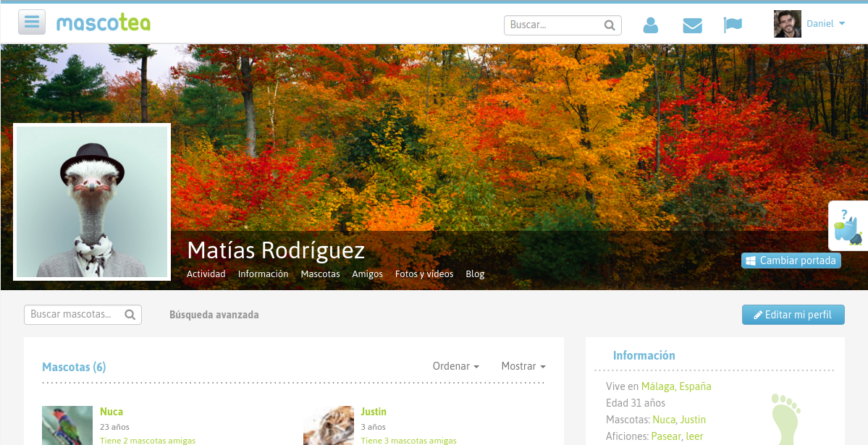Open the Mostrar dropdown
This screenshot has width=868, height=445.
523,366
